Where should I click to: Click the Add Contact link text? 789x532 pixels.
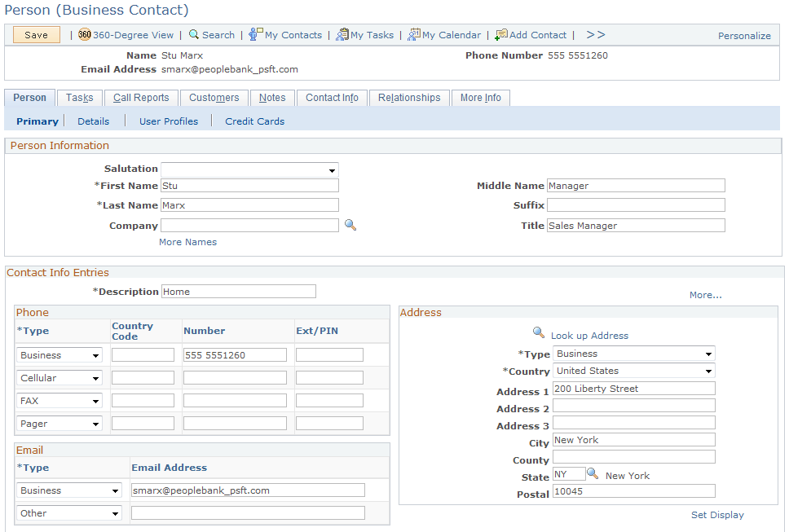pos(537,35)
